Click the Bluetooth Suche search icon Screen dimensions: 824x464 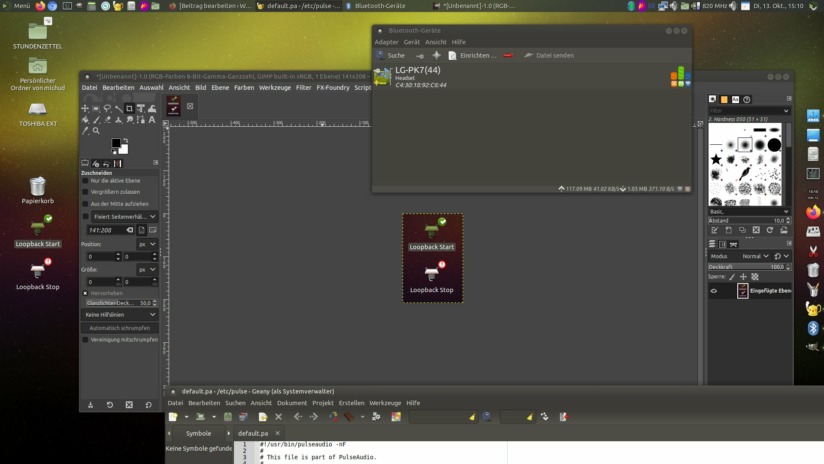[x=380, y=55]
